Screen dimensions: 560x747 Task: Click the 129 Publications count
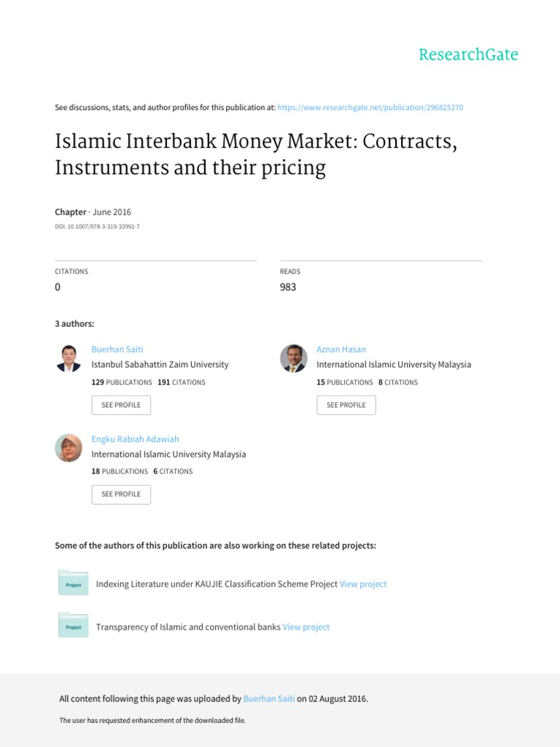tap(122, 382)
